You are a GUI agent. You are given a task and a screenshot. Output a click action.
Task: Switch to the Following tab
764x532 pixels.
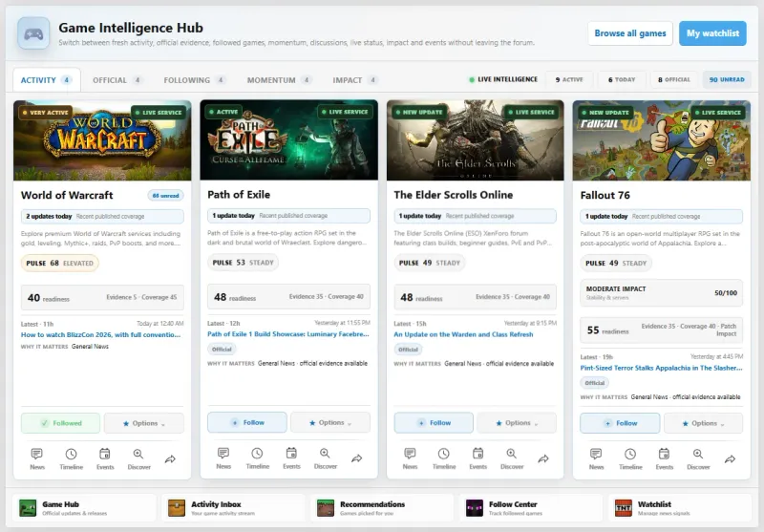click(195, 80)
